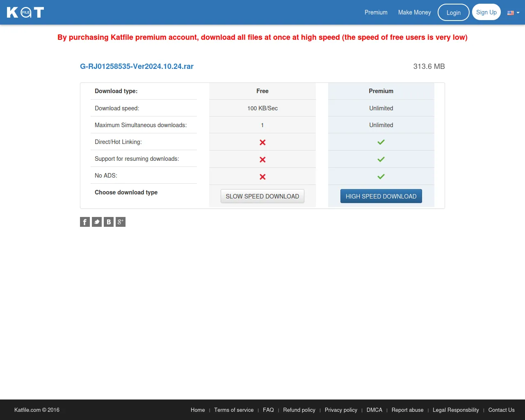Click the 100 KB/Sec speed value

coord(262,108)
